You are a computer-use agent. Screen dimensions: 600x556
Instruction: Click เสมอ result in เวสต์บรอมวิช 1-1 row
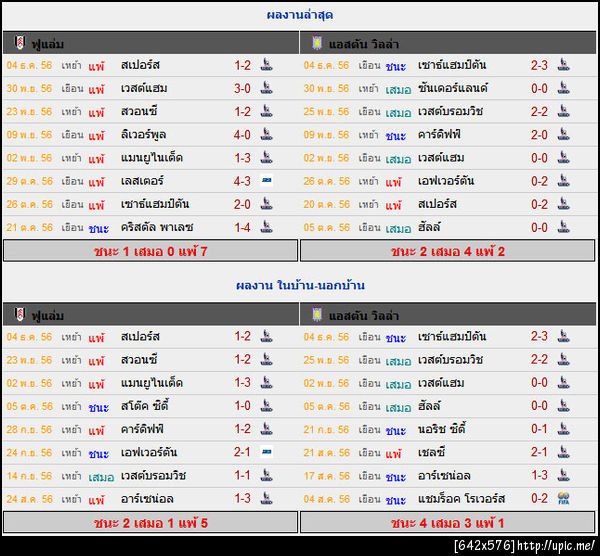101,477
